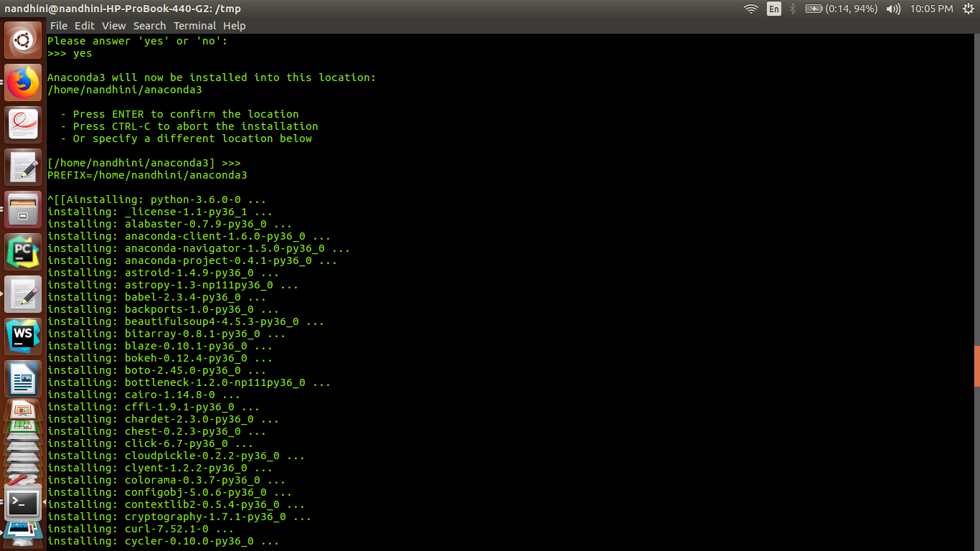
Task: Open the session power gear menu
Action: (967, 9)
